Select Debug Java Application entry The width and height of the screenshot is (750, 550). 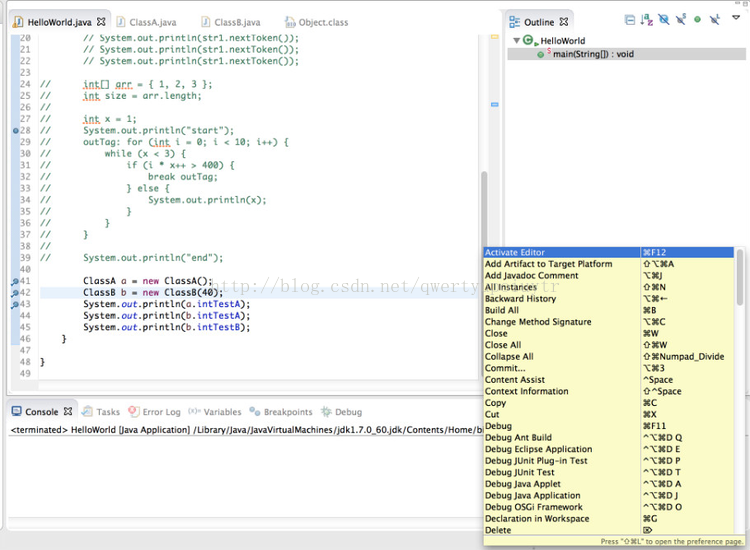pos(608,495)
